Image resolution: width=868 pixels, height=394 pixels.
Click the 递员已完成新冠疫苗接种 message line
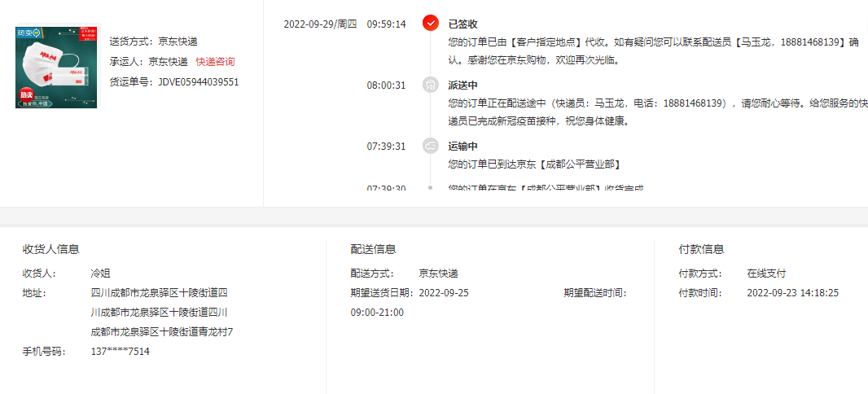539,121
